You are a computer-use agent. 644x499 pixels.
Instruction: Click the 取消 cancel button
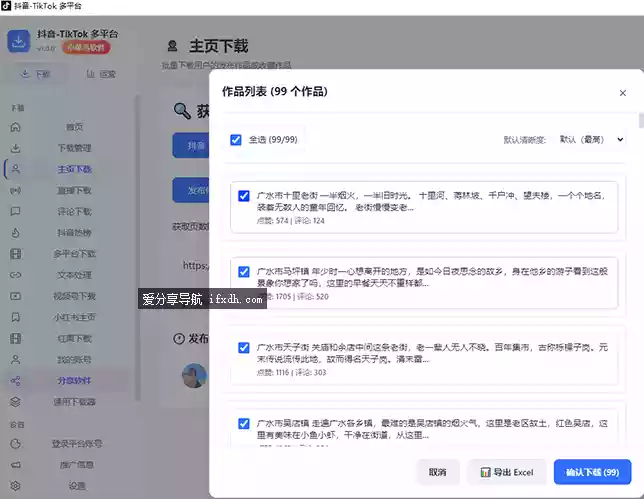point(438,472)
